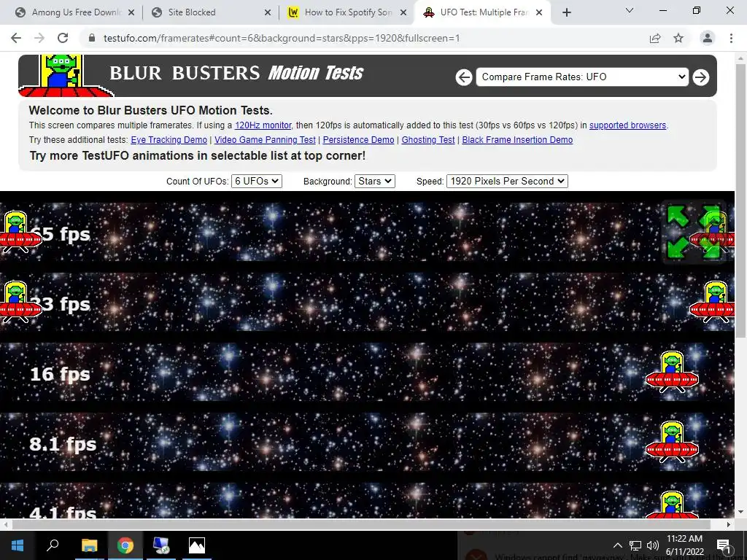The height and width of the screenshot is (560, 747).
Task: Bookmark this page with the star icon
Action: pyautogui.click(x=678, y=38)
